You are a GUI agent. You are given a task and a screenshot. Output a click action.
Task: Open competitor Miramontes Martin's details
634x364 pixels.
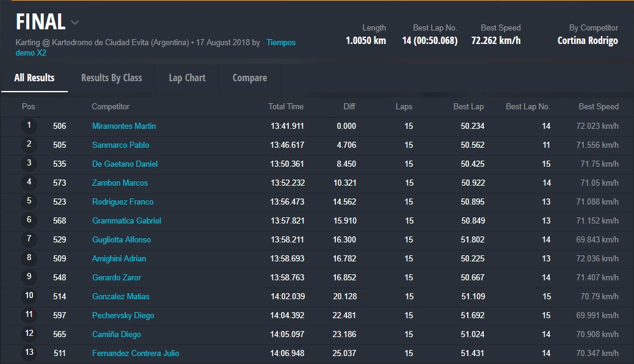pos(123,126)
